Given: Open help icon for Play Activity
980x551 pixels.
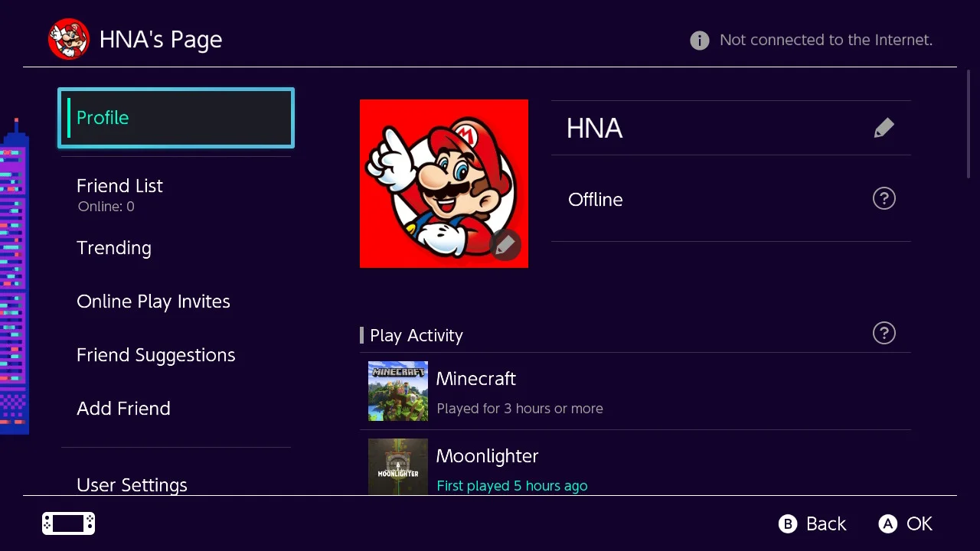Looking at the screenshot, I should tap(884, 334).
